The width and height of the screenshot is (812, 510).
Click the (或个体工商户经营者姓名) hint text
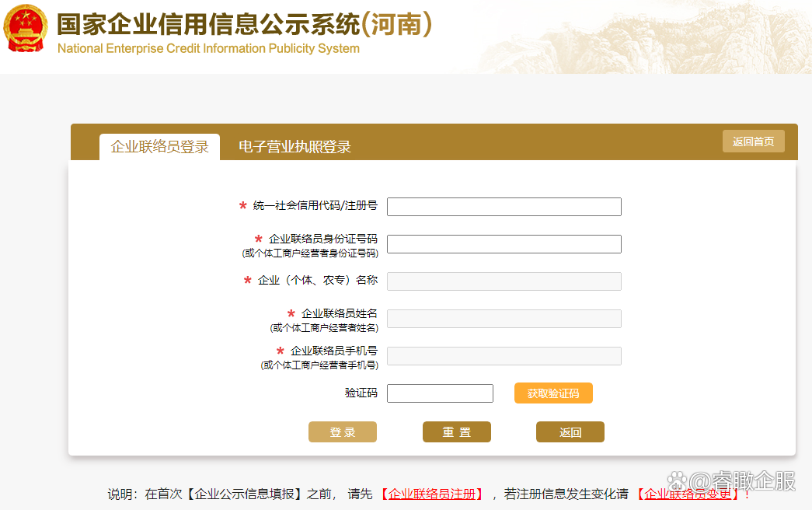point(324,328)
